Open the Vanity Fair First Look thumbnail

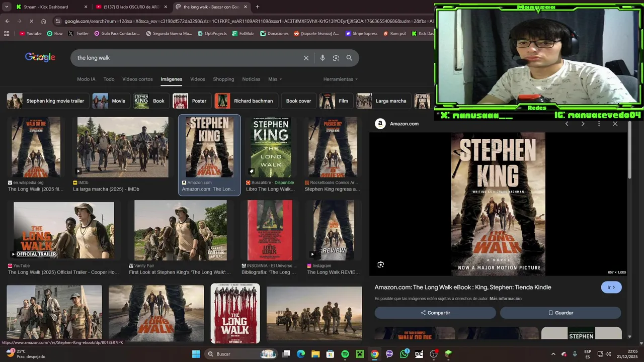pos(181,231)
